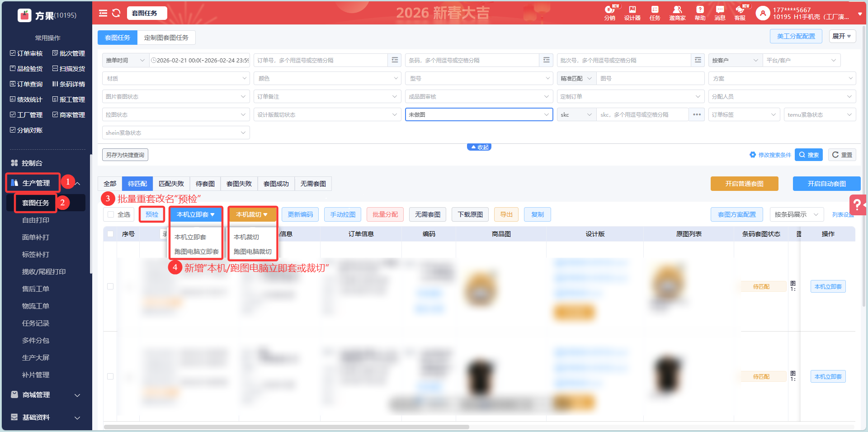Click the orange 开启普通套图 button
Image resolution: width=868 pixels, height=432 pixels.
point(745,184)
